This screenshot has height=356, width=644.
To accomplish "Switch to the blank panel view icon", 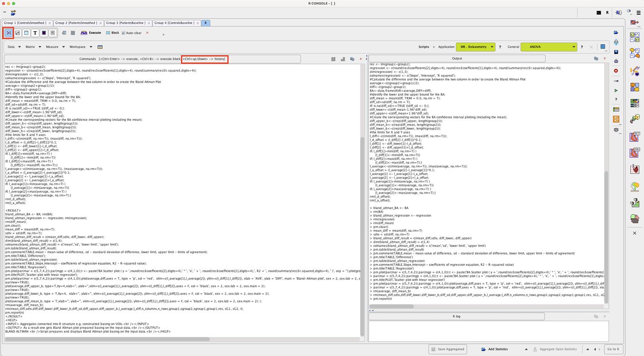I will [x=26, y=33].
